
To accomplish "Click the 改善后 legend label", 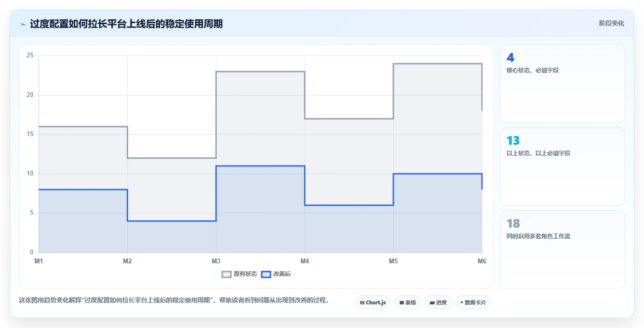I will 282,274.
